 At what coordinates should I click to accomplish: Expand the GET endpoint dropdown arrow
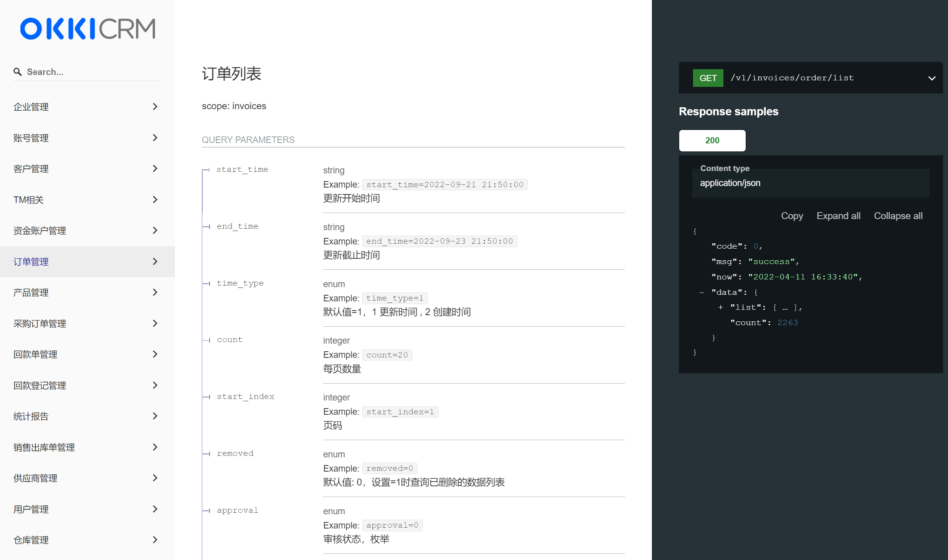[x=931, y=78]
